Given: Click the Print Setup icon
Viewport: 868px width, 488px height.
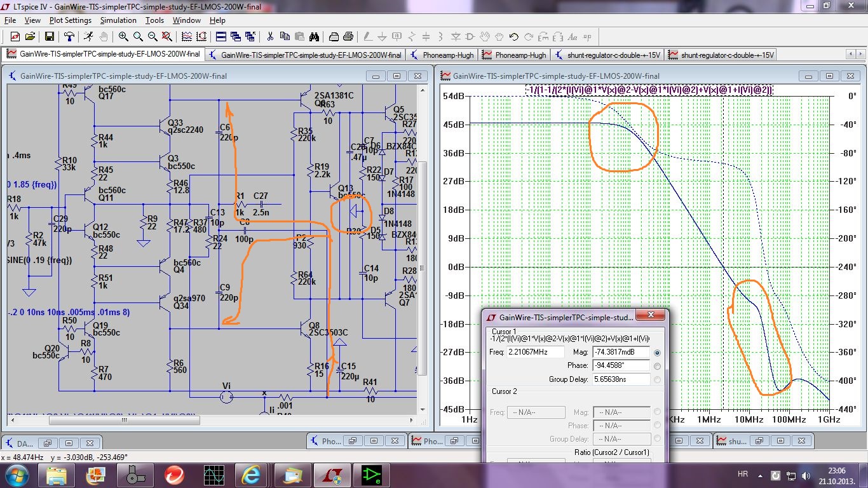Looking at the screenshot, I should tap(334, 37).
